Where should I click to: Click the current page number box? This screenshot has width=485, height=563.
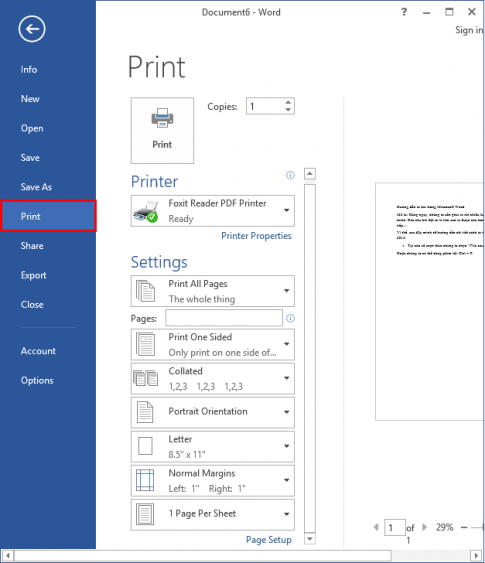pos(395,527)
